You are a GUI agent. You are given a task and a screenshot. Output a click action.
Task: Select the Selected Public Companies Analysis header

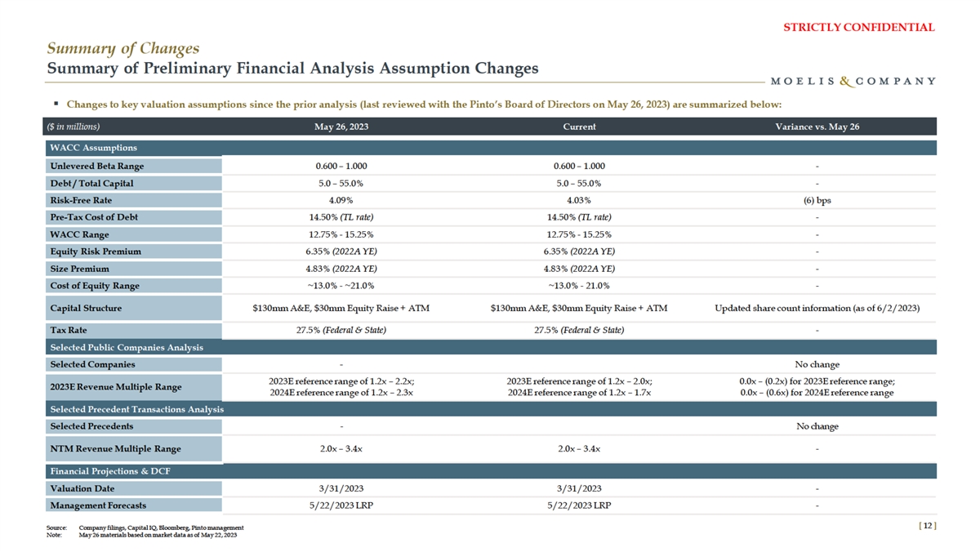pyautogui.click(x=127, y=347)
